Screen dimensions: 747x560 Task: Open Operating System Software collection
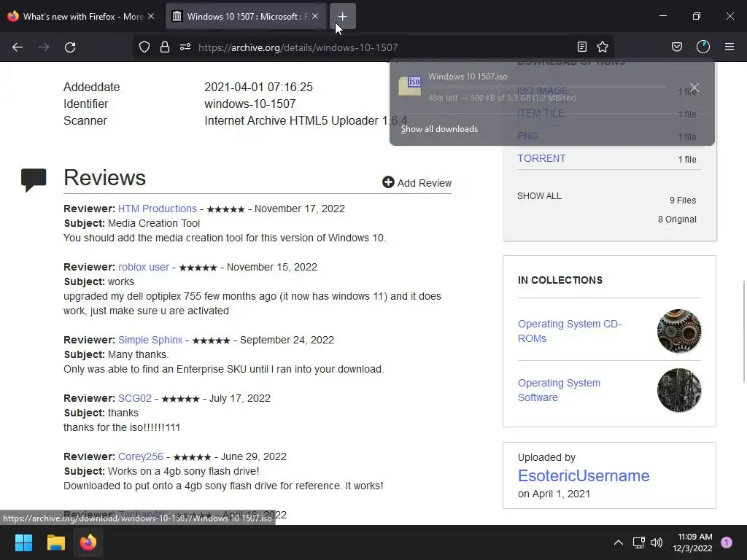pyautogui.click(x=559, y=390)
